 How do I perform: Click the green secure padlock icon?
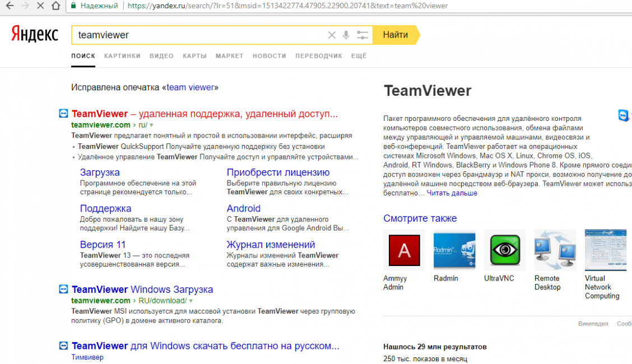[73, 6]
